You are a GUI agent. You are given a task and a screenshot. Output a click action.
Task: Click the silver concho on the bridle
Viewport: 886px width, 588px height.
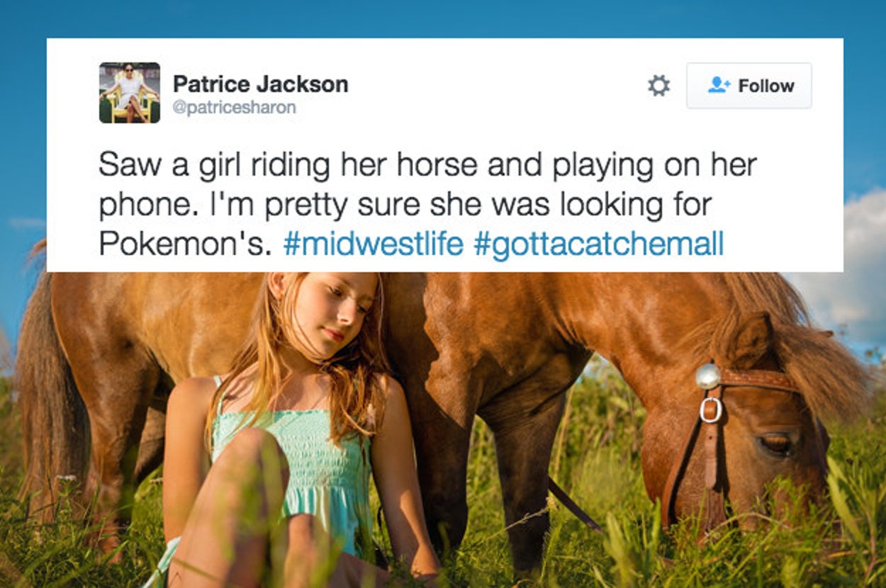click(x=707, y=376)
